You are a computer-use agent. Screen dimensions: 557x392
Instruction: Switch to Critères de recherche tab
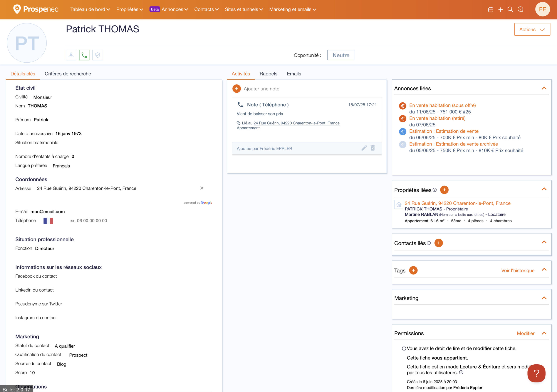tap(68, 74)
